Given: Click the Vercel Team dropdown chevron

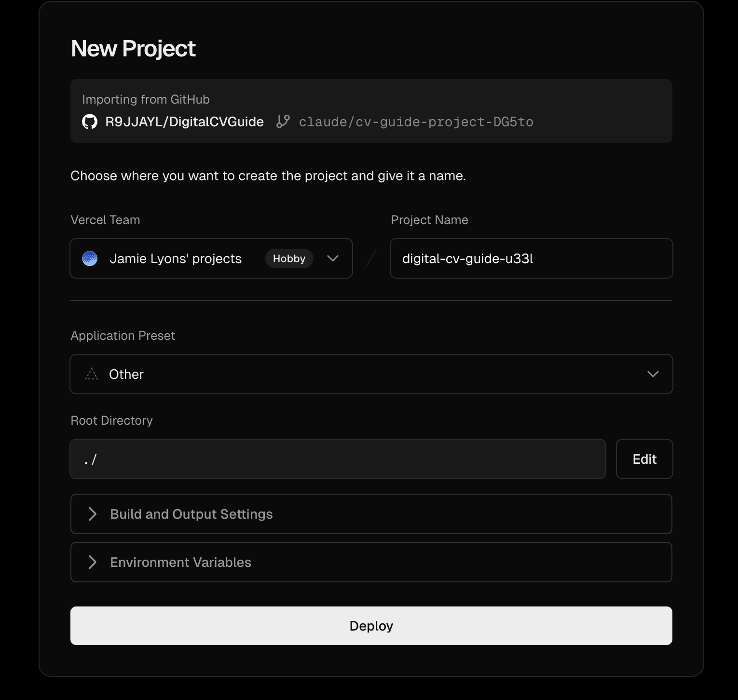Looking at the screenshot, I should [333, 258].
